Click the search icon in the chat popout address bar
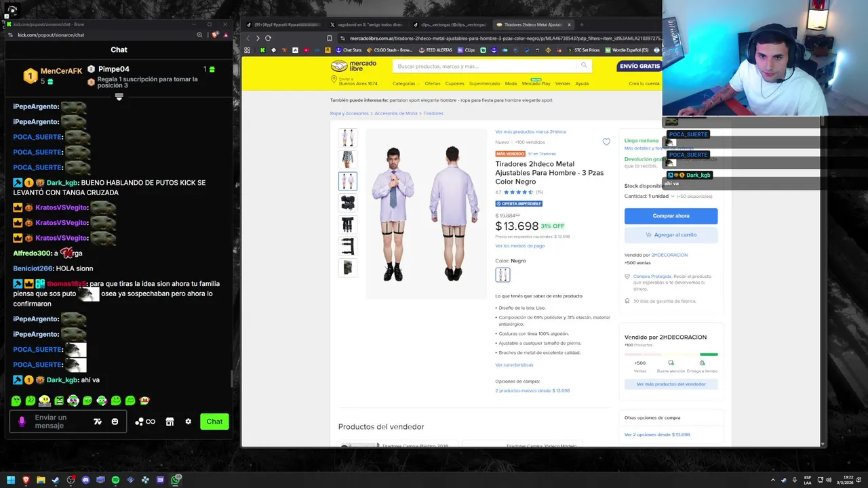Screen dimensions: 868x488 point(199,35)
